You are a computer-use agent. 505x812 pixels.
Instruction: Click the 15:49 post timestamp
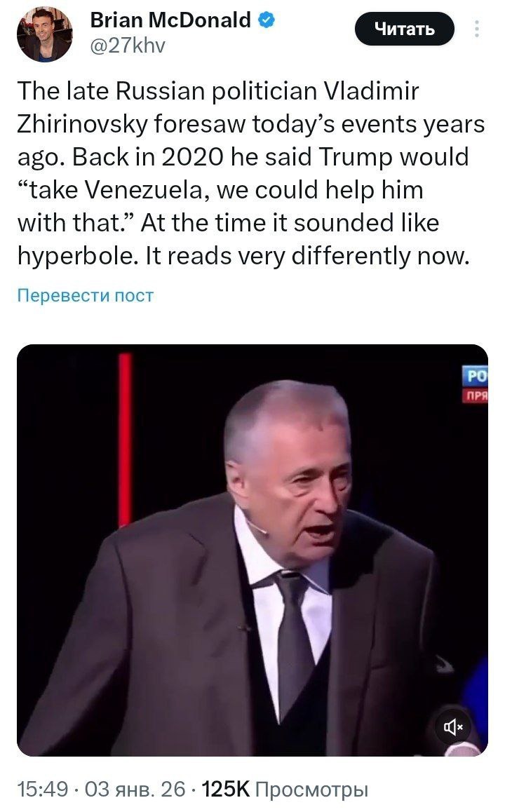pos(43,790)
